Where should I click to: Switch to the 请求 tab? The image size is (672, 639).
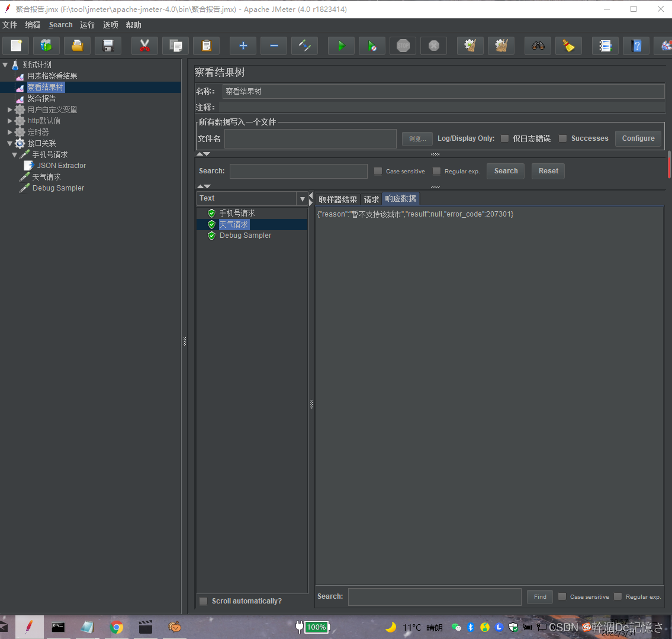point(371,199)
